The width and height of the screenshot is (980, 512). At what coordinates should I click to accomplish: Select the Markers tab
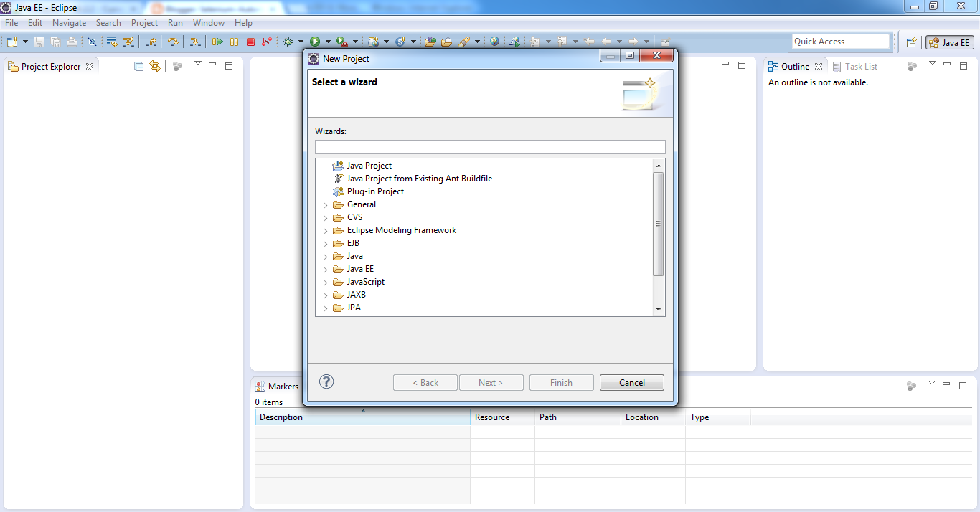pos(276,386)
